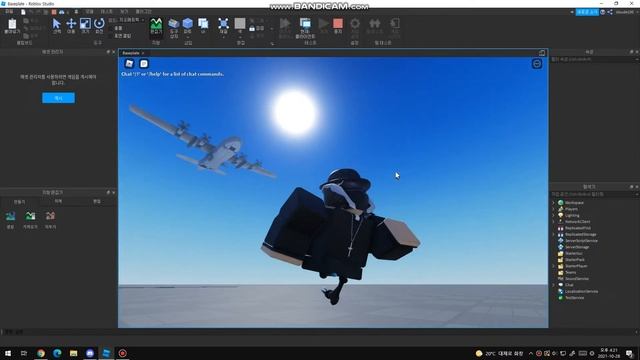Screen dimensions: 640x360
Task: Click the blue Publish button in Asset Manager
Action: click(x=58, y=98)
